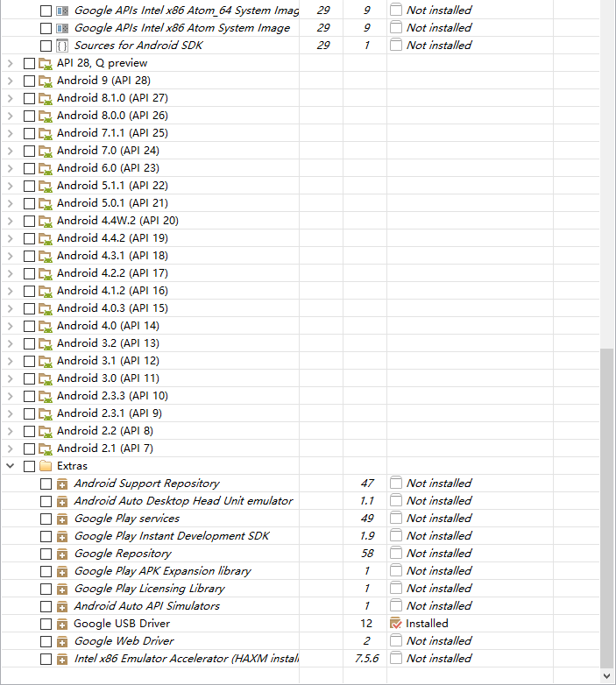Click Not installed status text for Google Play Licensing Library

click(x=439, y=588)
